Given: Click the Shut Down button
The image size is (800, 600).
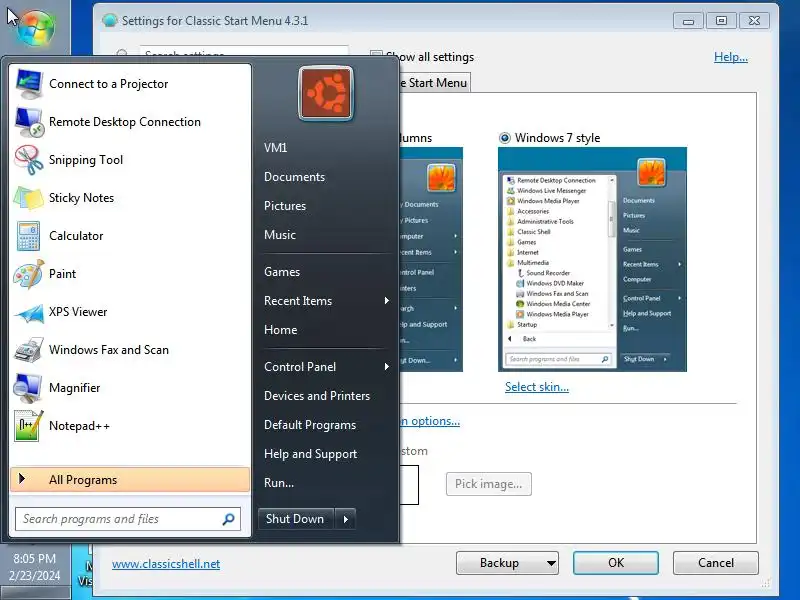Looking at the screenshot, I should (296, 519).
